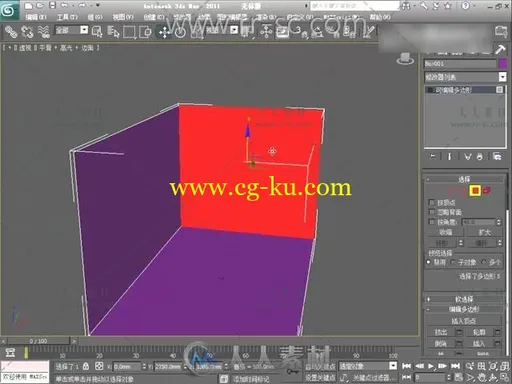
Task: Enable the 忽略背面 (Ignore Backfacing) checkbox
Action: pyautogui.click(x=432, y=212)
